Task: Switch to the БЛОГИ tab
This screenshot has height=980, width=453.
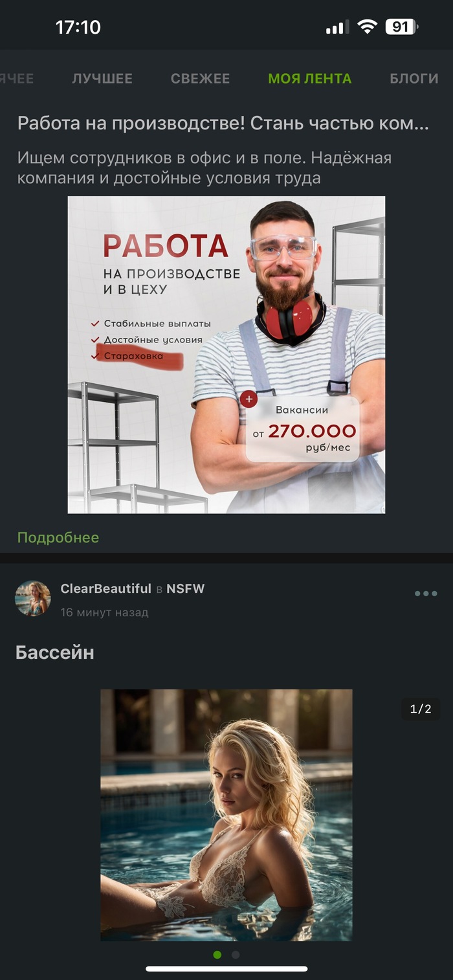Action: pyautogui.click(x=414, y=78)
